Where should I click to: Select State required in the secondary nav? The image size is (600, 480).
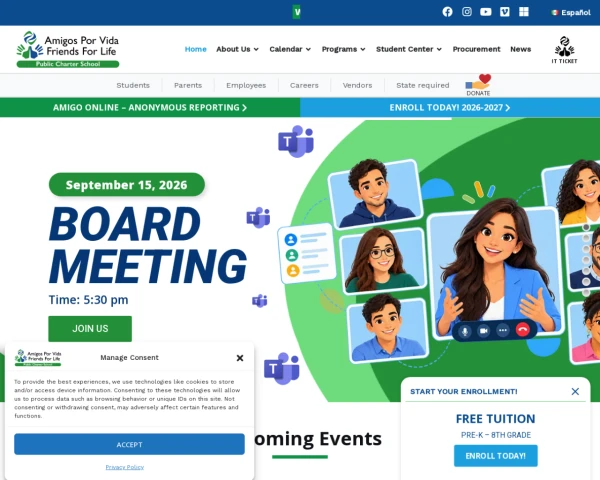[x=423, y=85]
